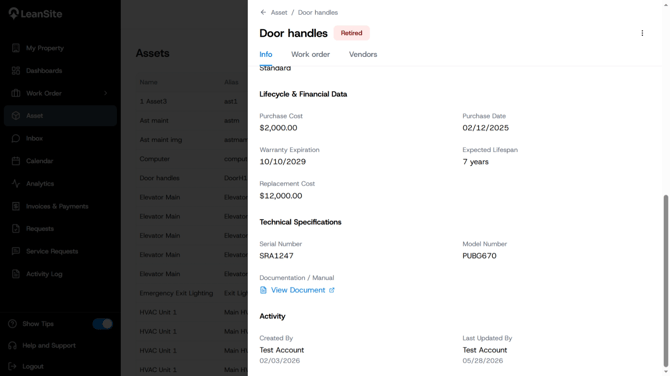Click the 02/03/2026 created date
Screen dimensions: 670x376
tap(279, 361)
